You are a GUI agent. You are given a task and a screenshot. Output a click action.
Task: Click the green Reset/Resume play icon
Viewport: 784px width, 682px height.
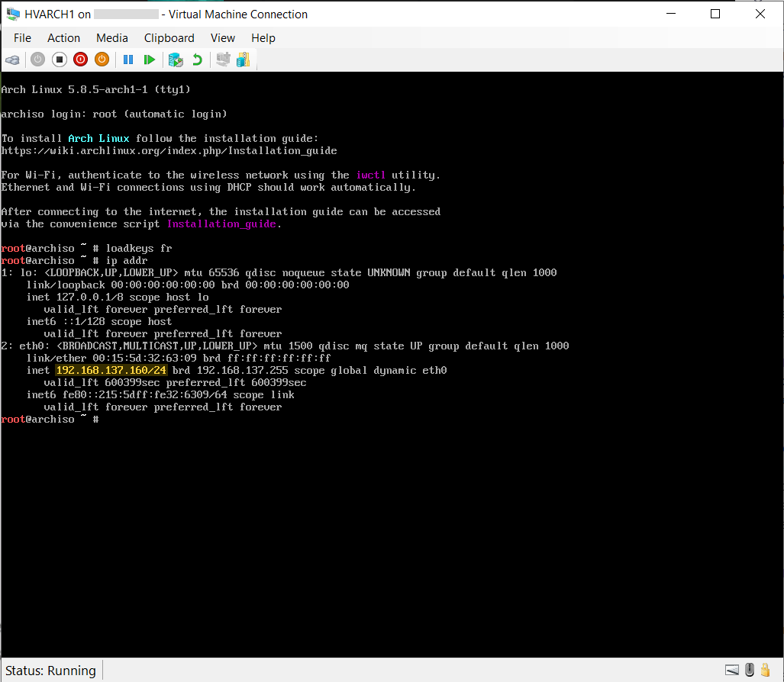[x=149, y=60]
